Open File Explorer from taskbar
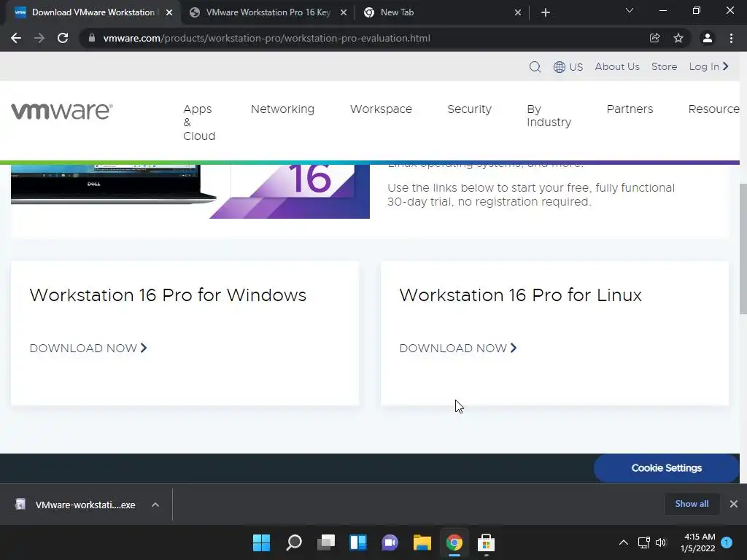The width and height of the screenshot is (747, 560). 422,542
